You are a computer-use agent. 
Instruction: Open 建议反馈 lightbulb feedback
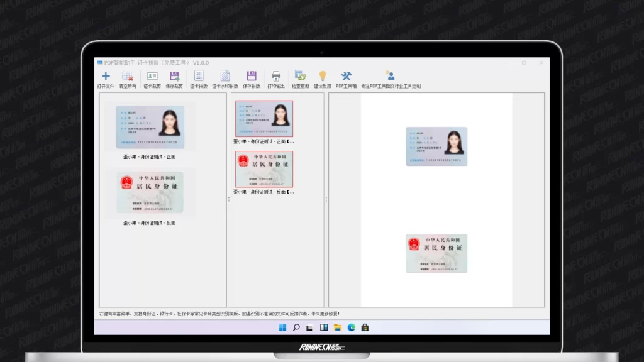(x=323, y=77)
